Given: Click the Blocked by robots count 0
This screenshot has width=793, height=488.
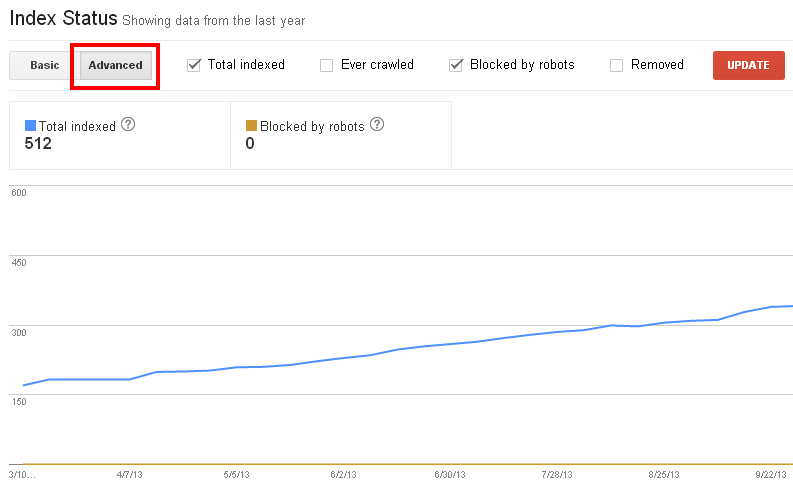Looking at the screenshot, I should coord(250,144).
